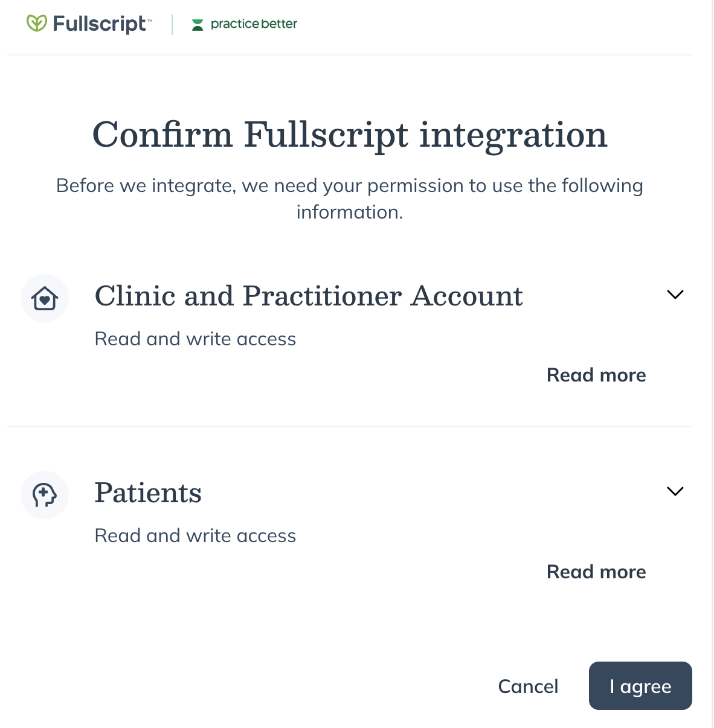Image resolution: width=714 pixels, height=728 pixels.
Task: Expand the Patients section chevron
Action: 675,491
